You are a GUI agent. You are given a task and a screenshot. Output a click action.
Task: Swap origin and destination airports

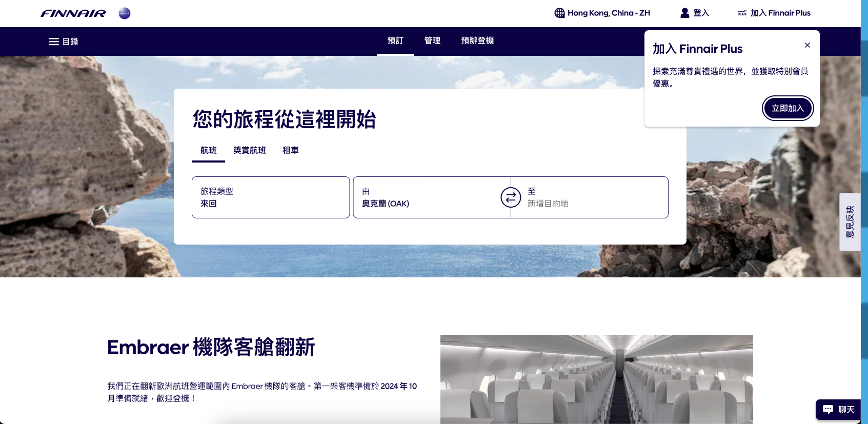511,197
